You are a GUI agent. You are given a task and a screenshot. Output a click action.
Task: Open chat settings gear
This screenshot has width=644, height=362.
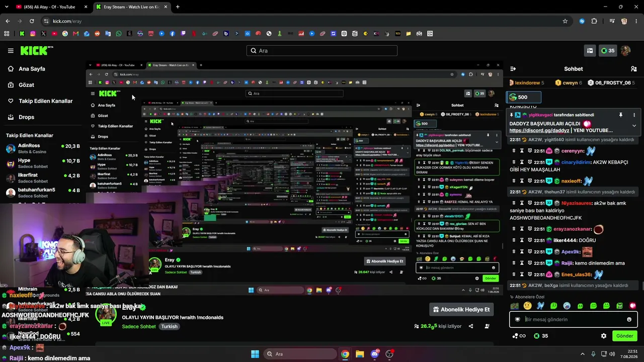click(x=604, y=336)
